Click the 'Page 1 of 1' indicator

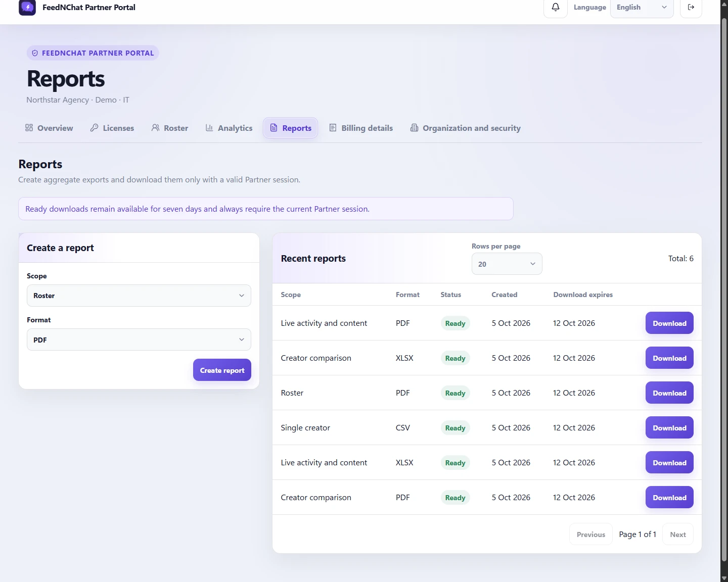(x=638, y=535)
